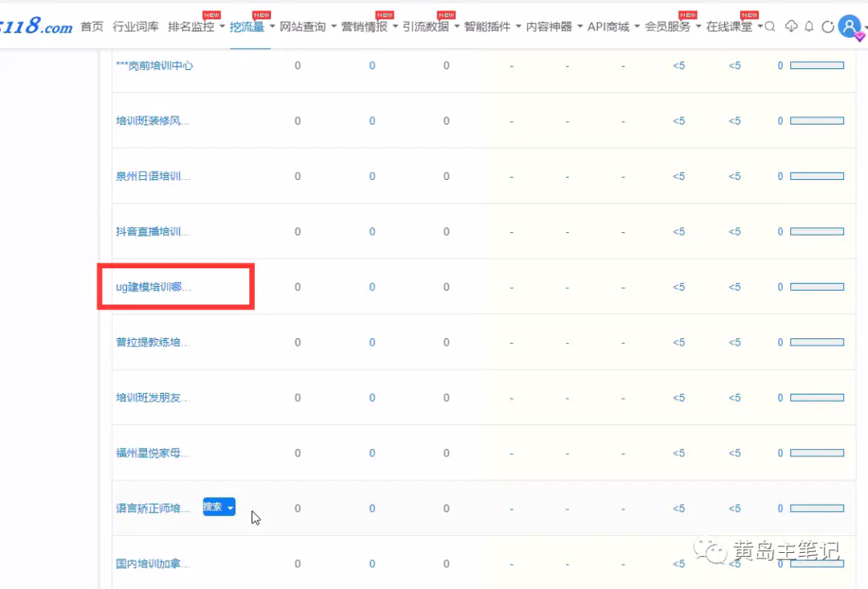Open the notification bell
Image resolution: width=868 pixels, height=589 pixels.
pos(809,27)
